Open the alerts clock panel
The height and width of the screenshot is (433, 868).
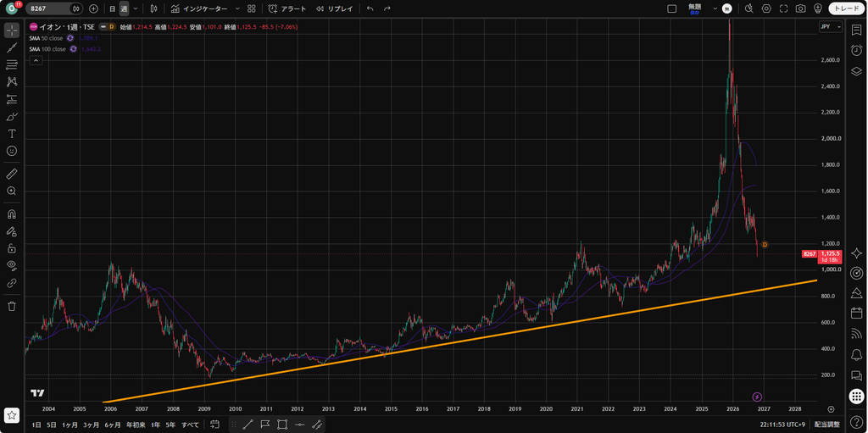856,50
